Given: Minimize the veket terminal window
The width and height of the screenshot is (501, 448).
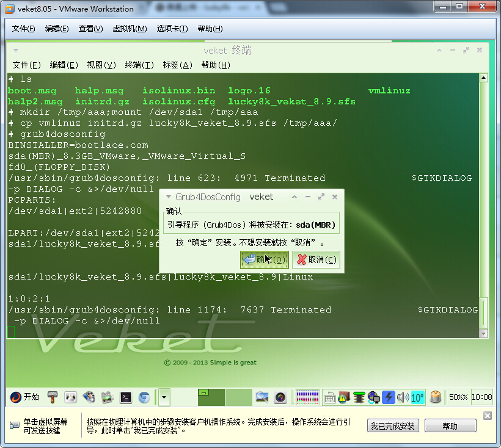Looking at the screenshot, I should (x=453, y=50).
